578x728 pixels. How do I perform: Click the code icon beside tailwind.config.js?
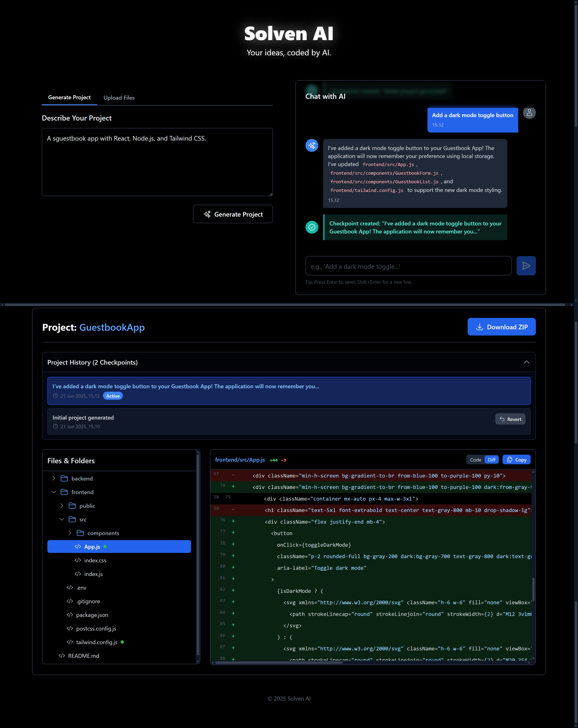click(70, 642)
